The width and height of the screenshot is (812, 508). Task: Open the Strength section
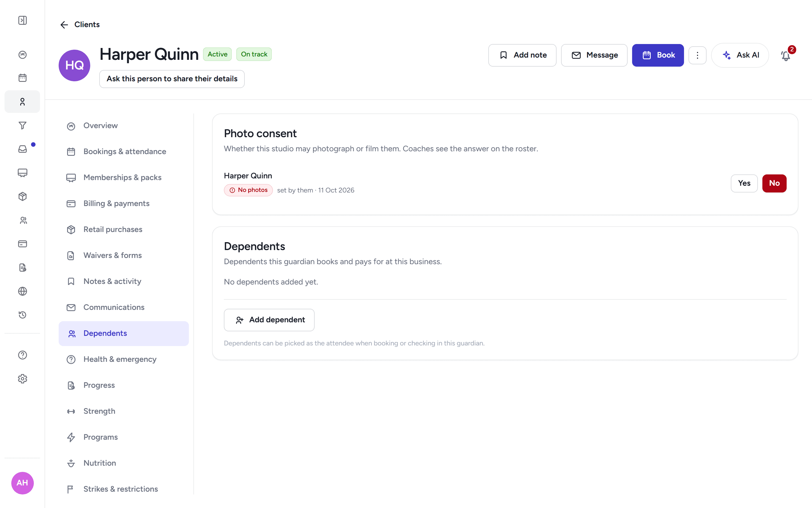click(x=123, y=411)
